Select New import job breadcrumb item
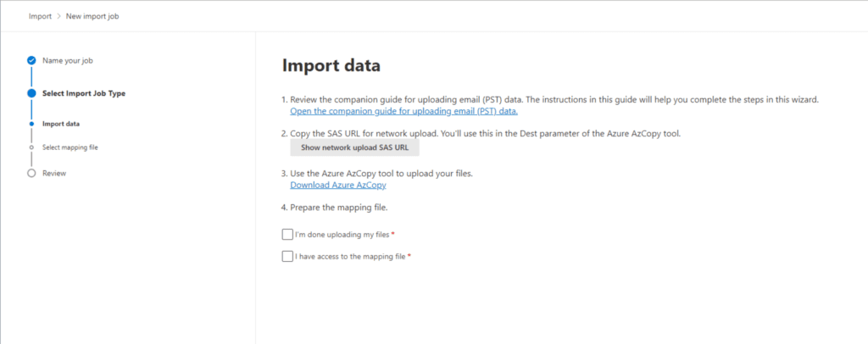Viewport: 868px width, 344px height. click(x=92, y=16)
